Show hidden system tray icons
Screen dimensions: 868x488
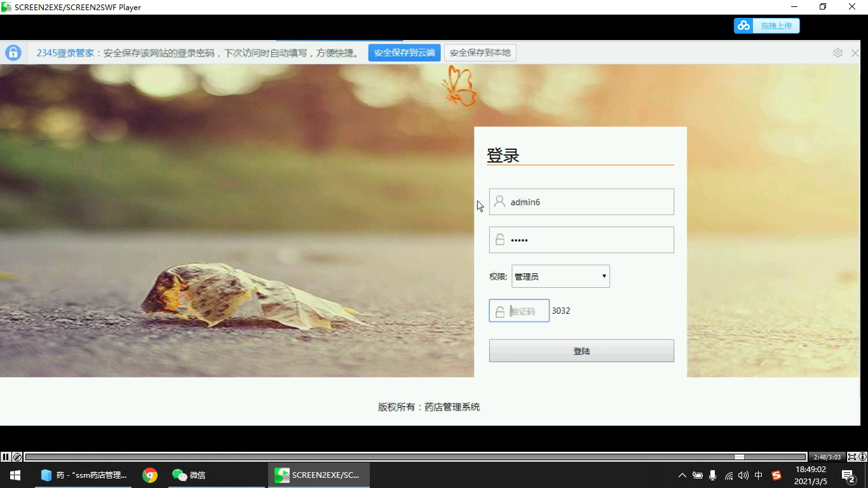coord(682,475)
